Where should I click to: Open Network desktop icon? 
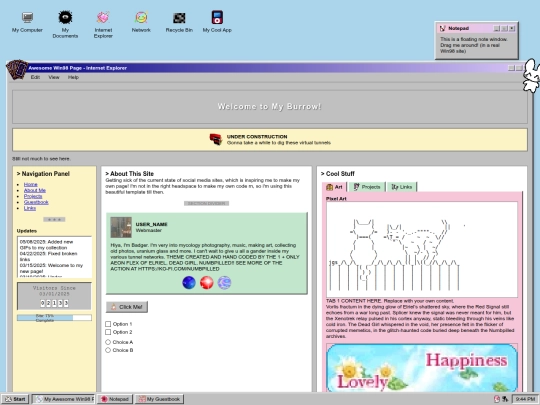click(141, 22)
